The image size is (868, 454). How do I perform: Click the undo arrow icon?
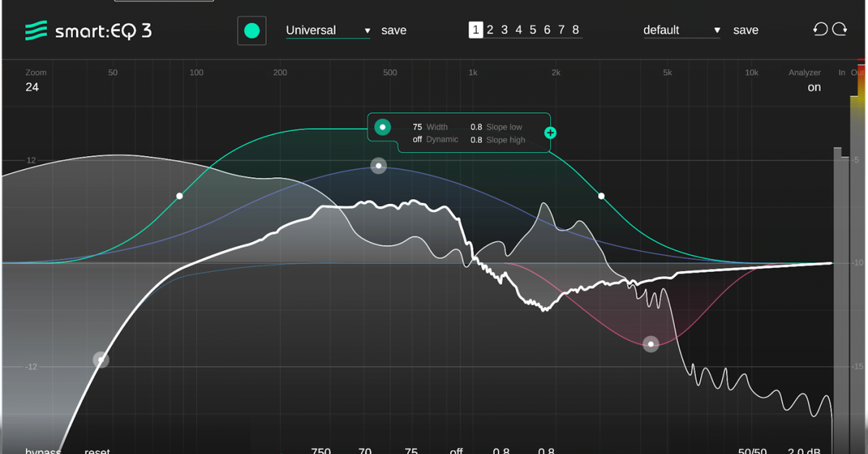coord(821,30)
